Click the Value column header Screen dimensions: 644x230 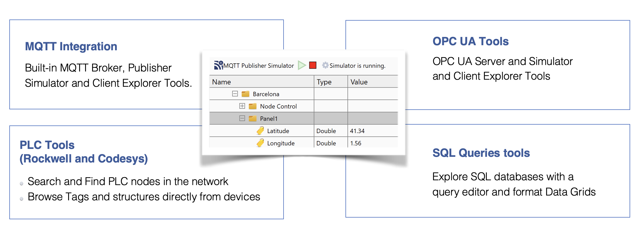[359, 82]
